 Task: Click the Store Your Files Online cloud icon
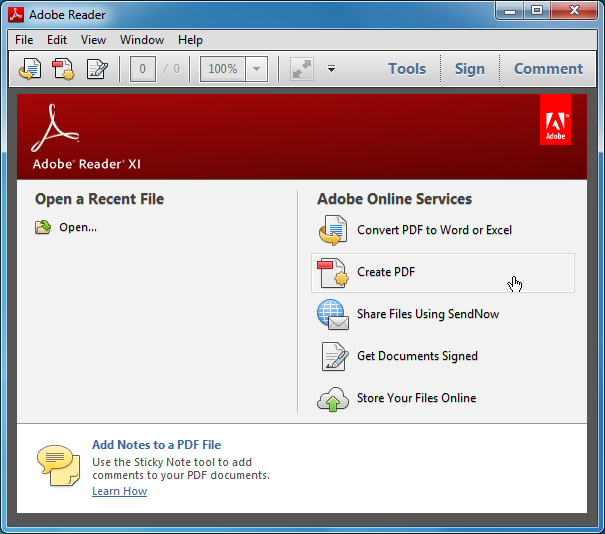(x=333, y=398)
